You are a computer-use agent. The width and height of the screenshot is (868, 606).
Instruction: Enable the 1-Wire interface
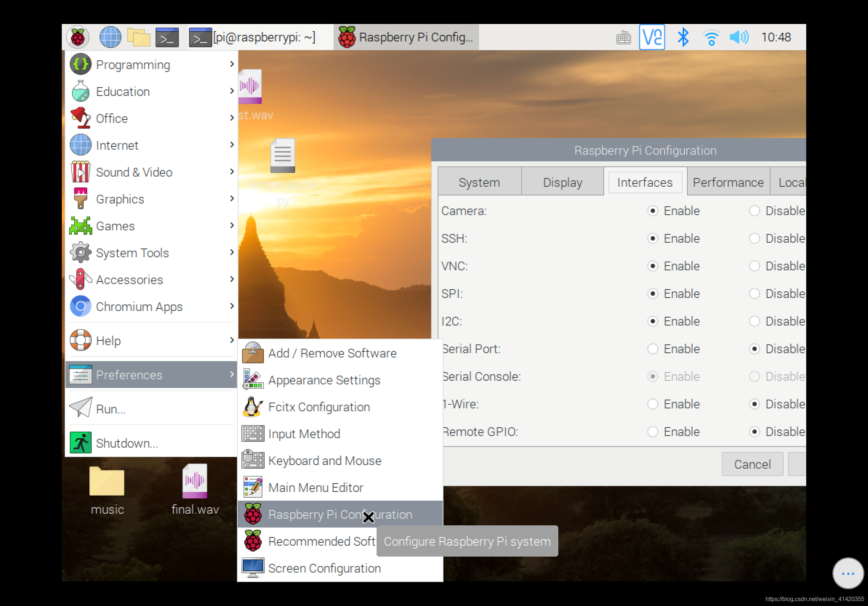[652, 404]
